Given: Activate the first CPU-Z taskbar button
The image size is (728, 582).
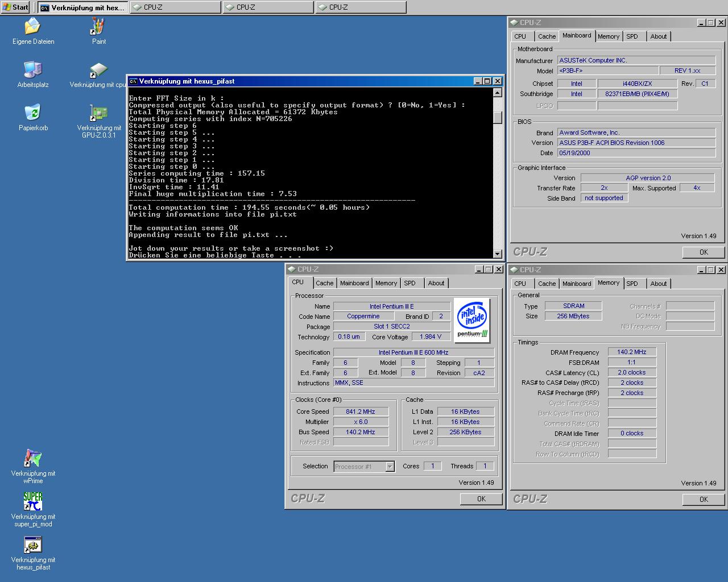Looking at the screenshot, I should coord(176,7).
